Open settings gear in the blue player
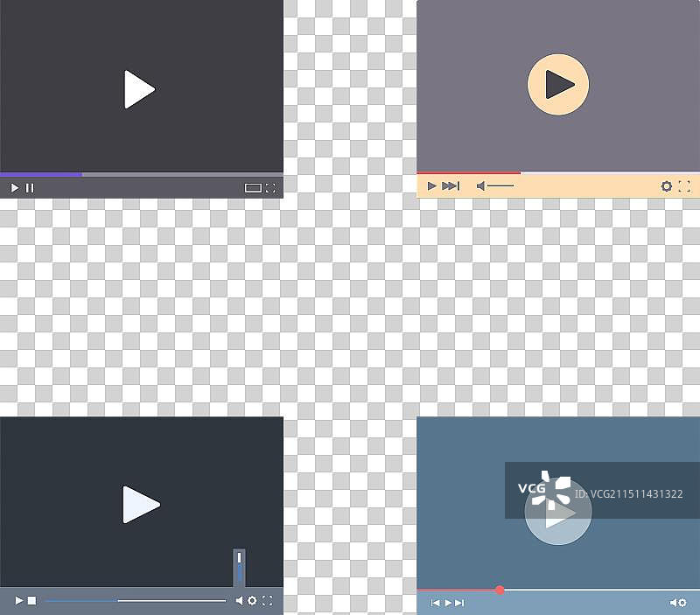 click(x=682, y=603)
